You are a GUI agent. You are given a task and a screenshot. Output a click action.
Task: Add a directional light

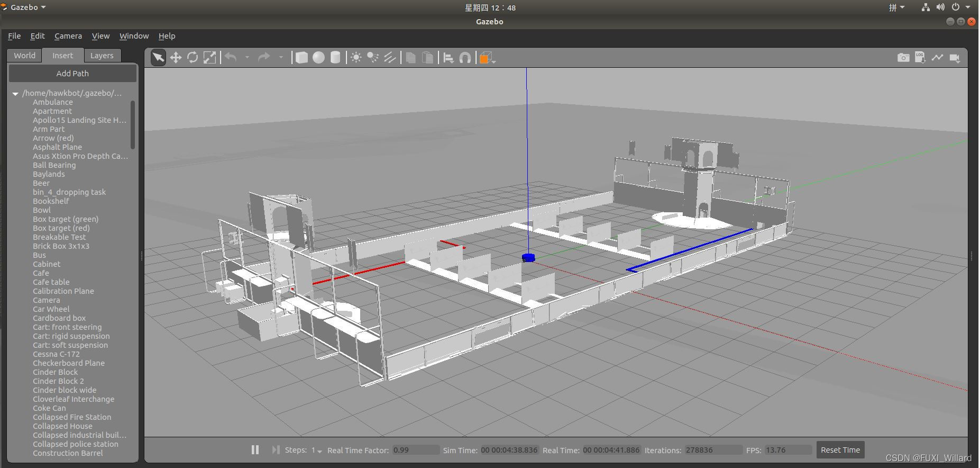[x=390, y=58]
